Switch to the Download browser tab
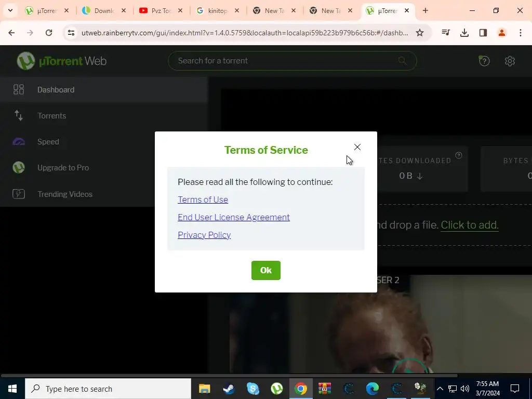The image size is (532, 399). pos(104,11)
